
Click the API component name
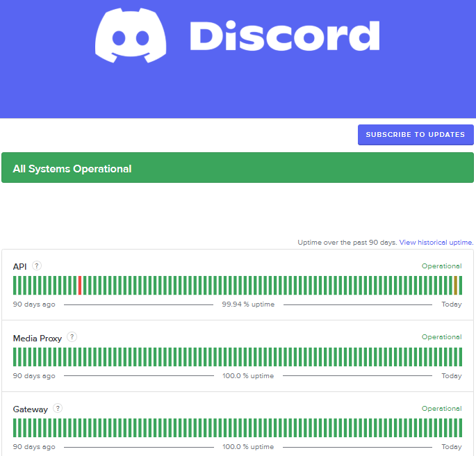tap(19, 266)
